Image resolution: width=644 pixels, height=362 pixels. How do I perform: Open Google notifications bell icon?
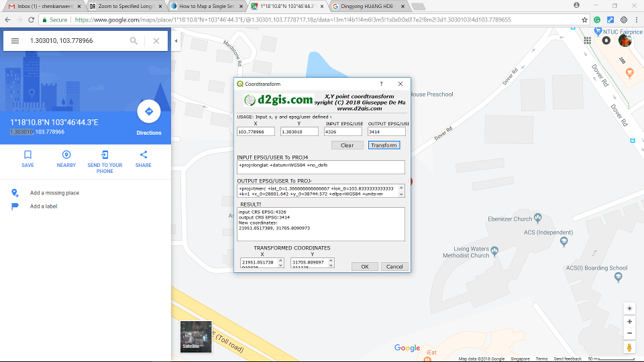606,40
